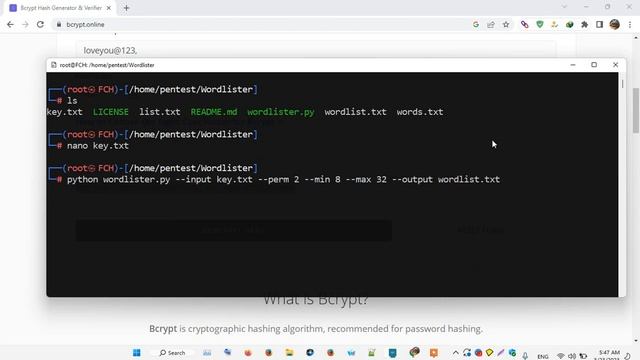
Task: Click README.md in terminal listing
Action: point(214,112)
